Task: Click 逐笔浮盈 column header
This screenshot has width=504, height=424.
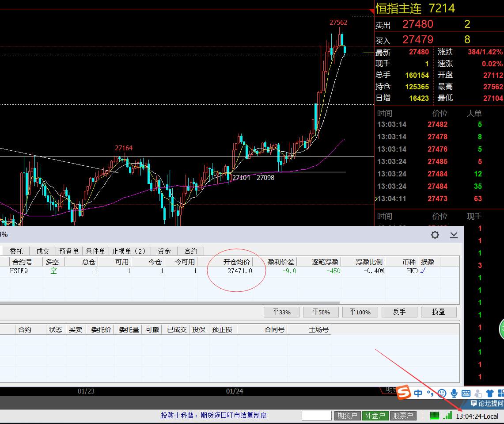Action: (x=325, y=262)
